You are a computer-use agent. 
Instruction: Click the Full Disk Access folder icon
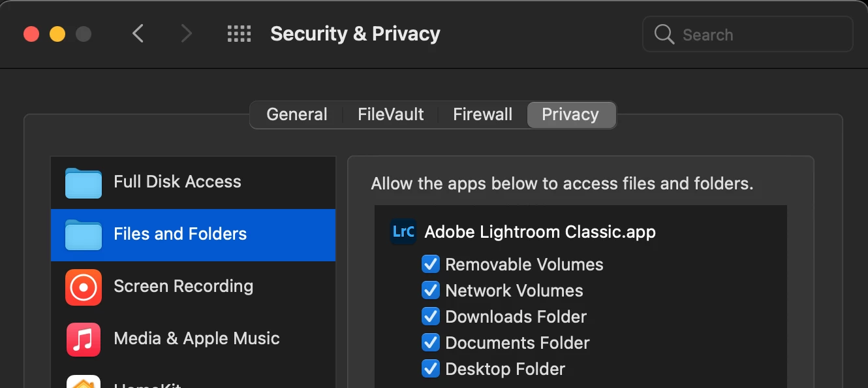(84, 182)
